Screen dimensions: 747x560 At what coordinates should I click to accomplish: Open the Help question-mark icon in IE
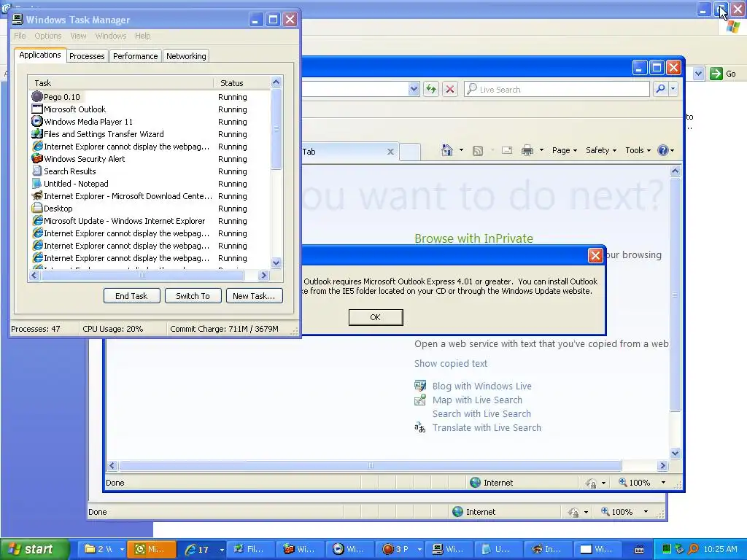tap(662, 150)
